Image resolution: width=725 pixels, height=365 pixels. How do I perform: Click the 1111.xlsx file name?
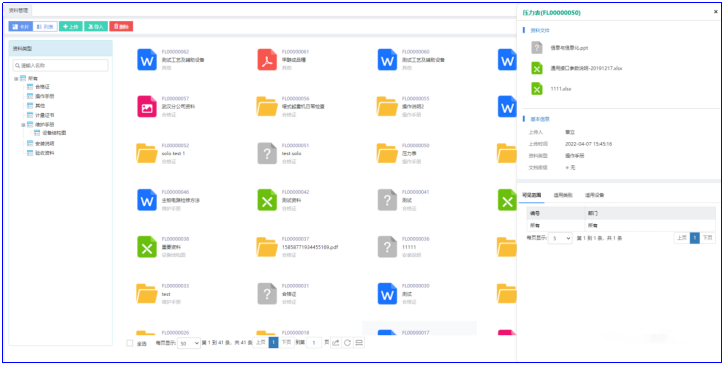[x=560, y=89]
